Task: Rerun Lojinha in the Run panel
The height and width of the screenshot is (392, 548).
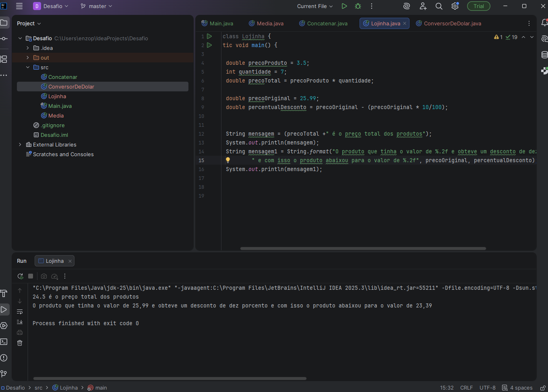Action: (20, 276)
